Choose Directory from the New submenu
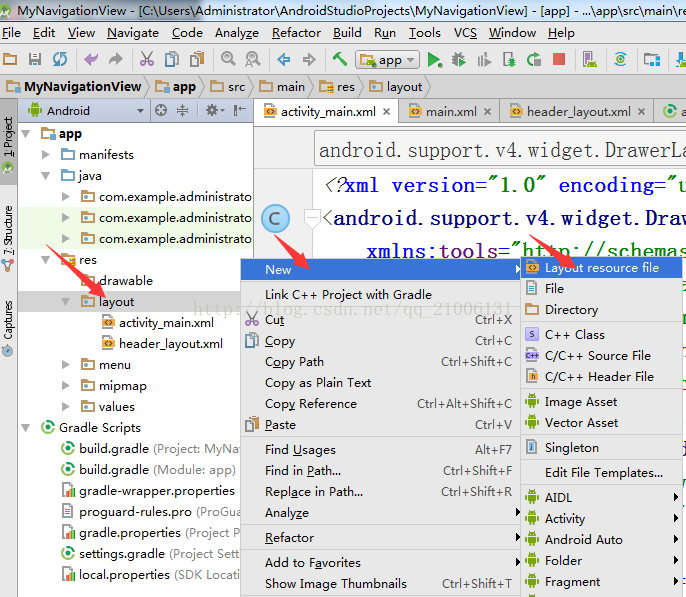This screenshot has height=597, width=686. [602, 310]
